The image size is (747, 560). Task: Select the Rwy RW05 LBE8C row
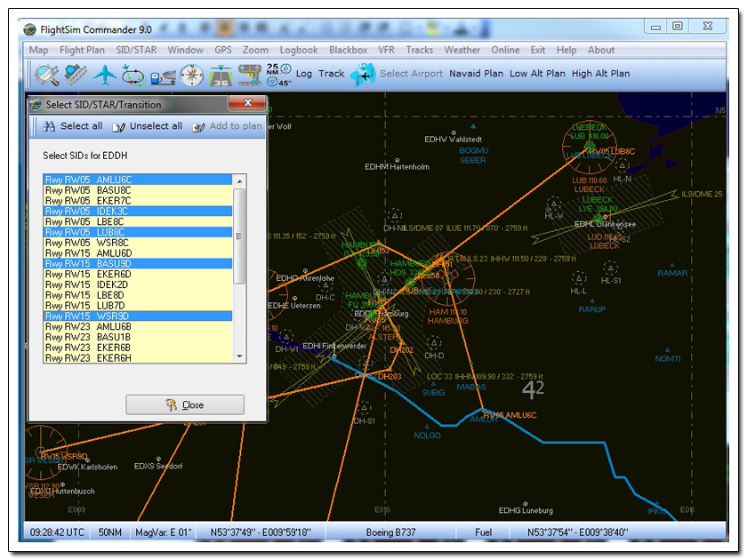tap(138, 222)
